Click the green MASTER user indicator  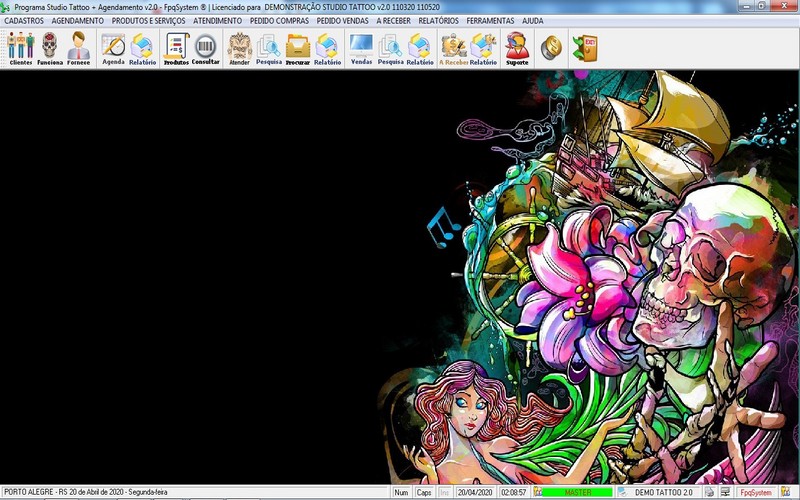(578, 492)
